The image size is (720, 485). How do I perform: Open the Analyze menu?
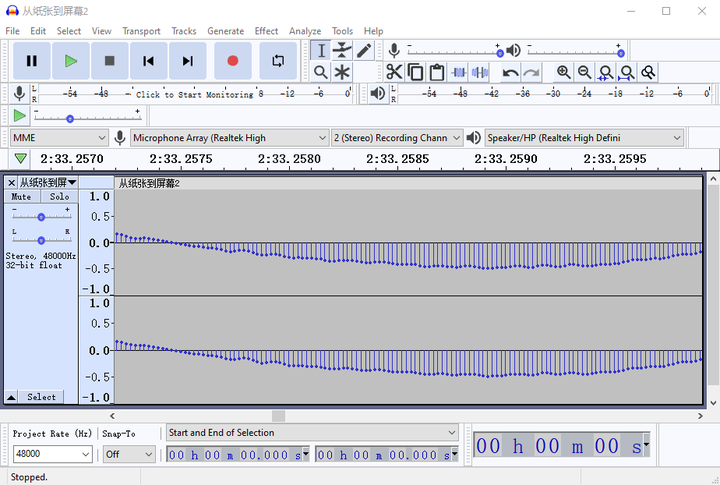(305, 31)
